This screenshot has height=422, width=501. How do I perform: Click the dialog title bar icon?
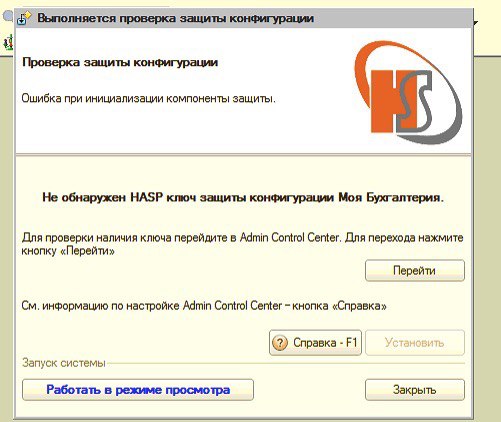pos(24,18)
